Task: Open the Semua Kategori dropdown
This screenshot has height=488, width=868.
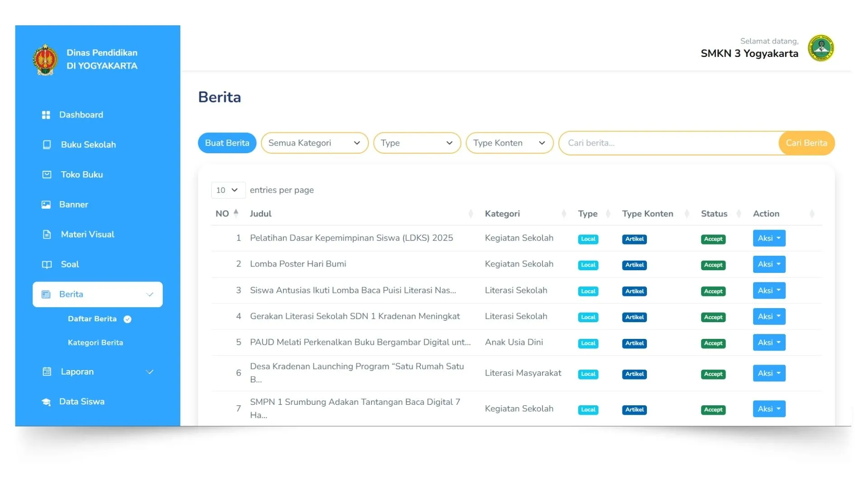Action: tap(314, 143)
